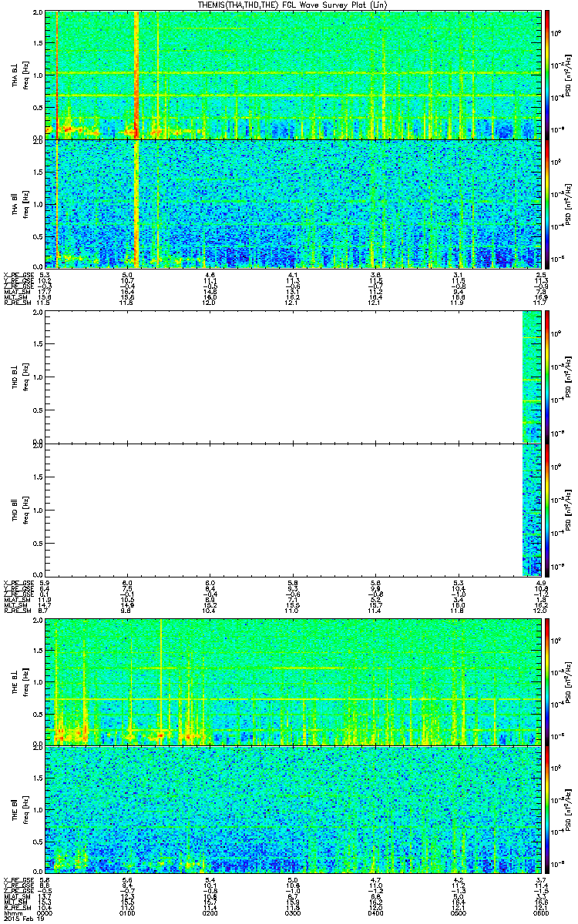The height and width of the screenshot is (924, 578).
Task: Click the THD BL freq [Hz] axis label
Action: 25,377
